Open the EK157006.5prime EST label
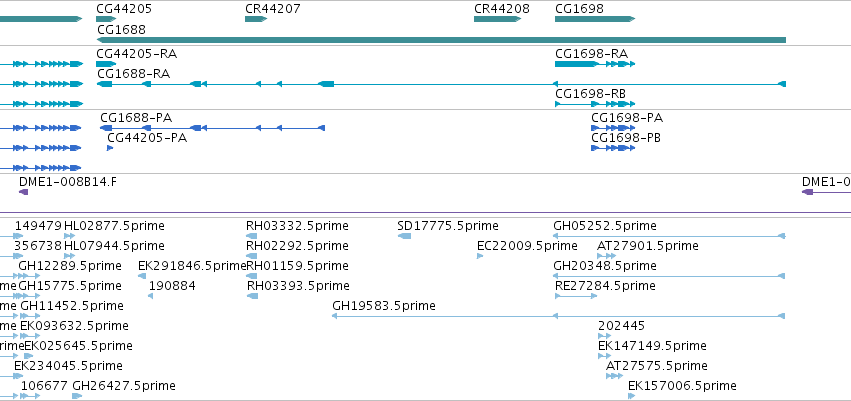The height and width of the screenshot is (401, 851). [682, 386]
